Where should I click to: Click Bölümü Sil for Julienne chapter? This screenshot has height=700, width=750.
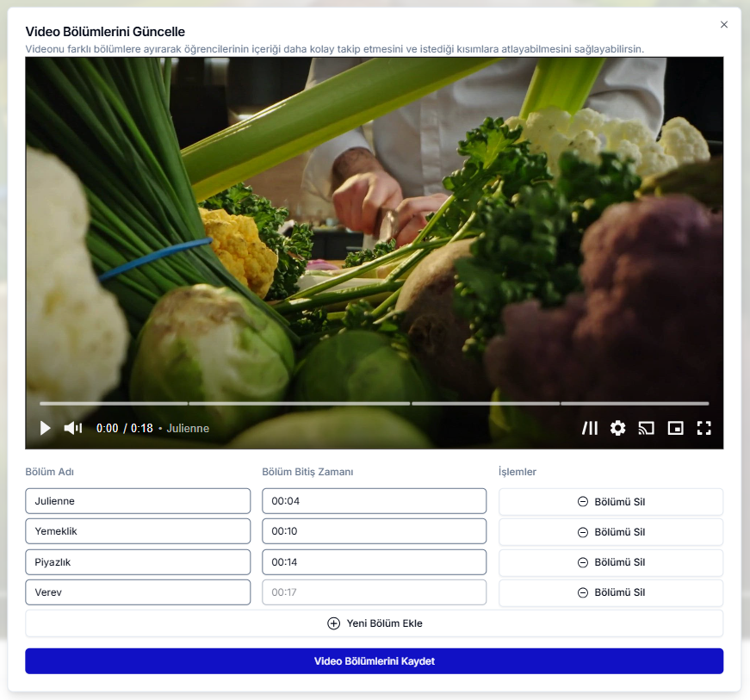coord(611,502)
